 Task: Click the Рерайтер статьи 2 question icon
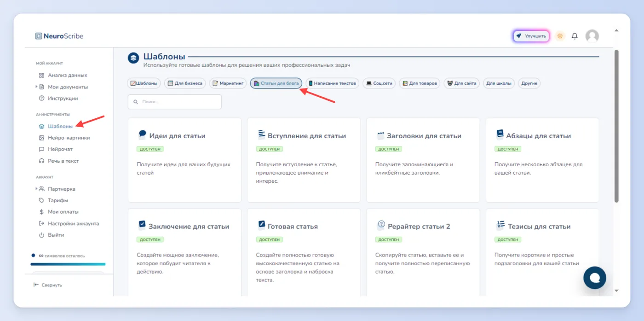pos(381,225)
